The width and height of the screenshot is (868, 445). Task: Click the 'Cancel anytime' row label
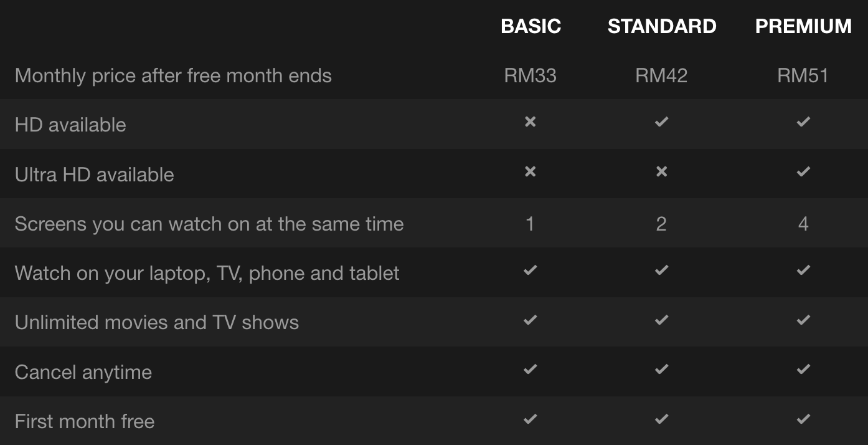click(83, 372)
